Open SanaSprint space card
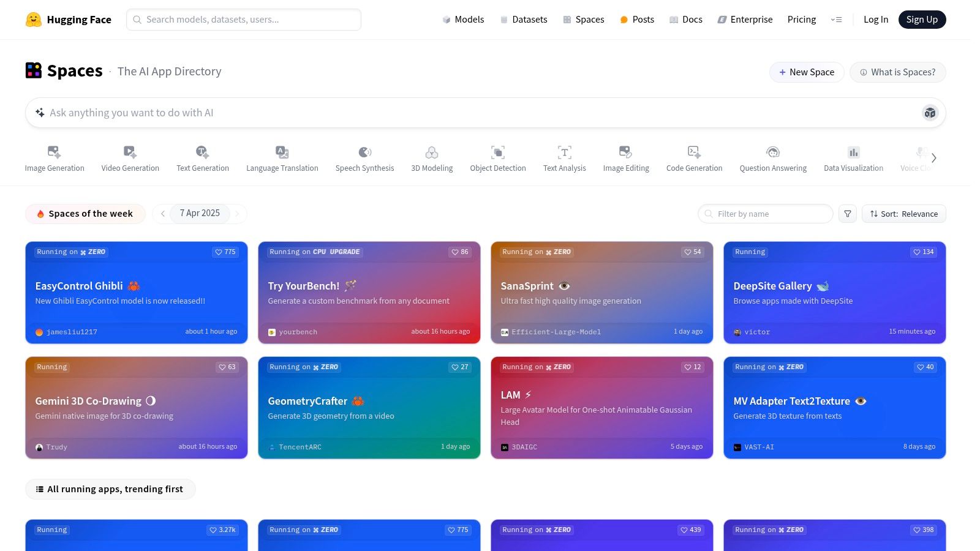Screen dimensions: 980x551 (x=602, y=293)
